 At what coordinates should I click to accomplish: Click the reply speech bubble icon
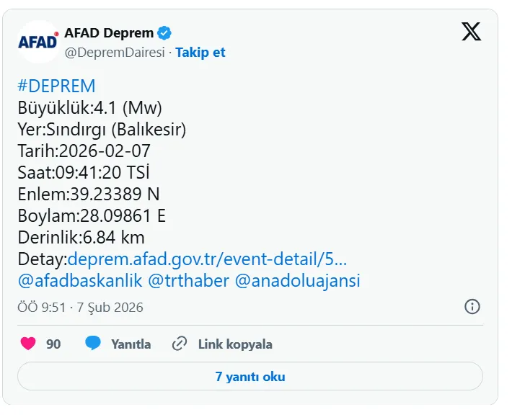92,344
